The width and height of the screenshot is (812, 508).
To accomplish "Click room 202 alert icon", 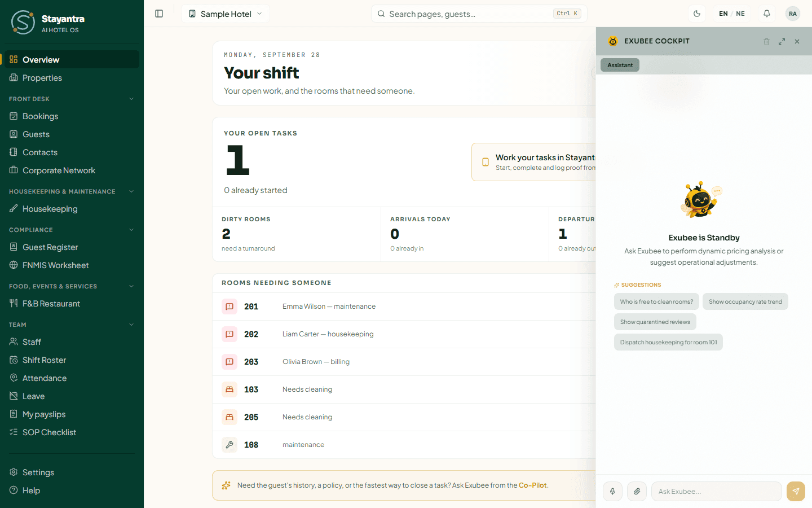I will [230, 334].
